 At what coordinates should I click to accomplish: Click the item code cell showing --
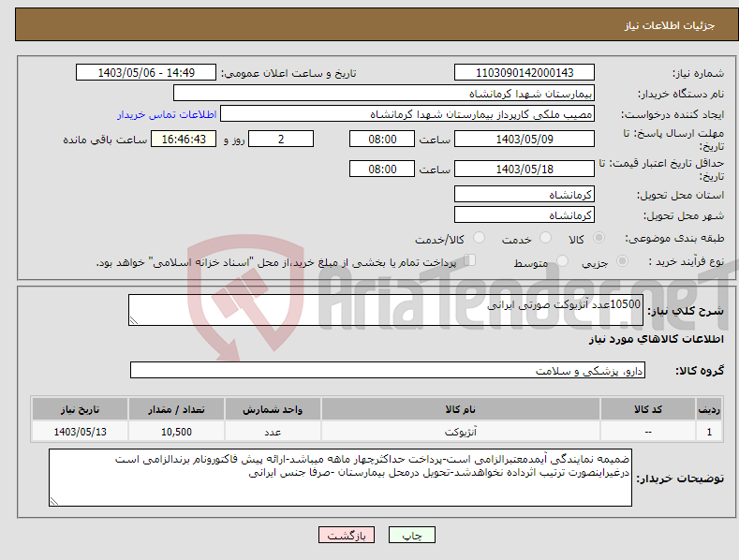click(x=648, y=432)
